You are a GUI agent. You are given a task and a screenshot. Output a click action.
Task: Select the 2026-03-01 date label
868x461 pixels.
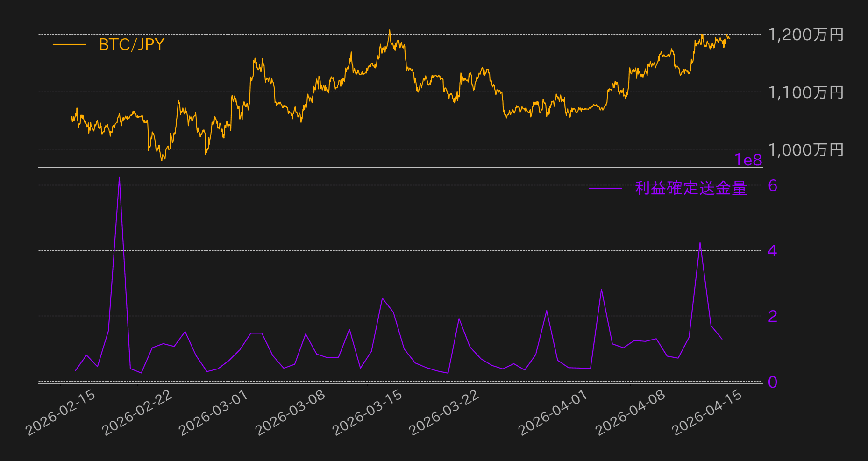point(213,412)
